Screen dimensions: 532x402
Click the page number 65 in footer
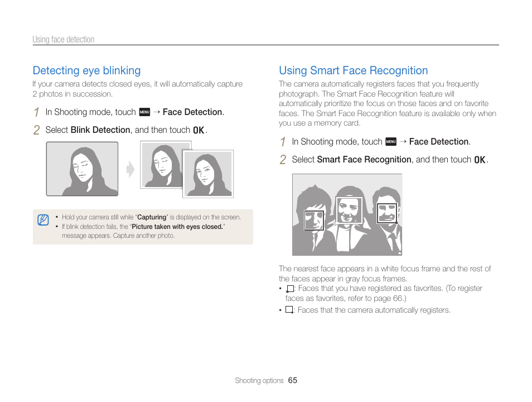pyautogui.click(x=292, y=381)
